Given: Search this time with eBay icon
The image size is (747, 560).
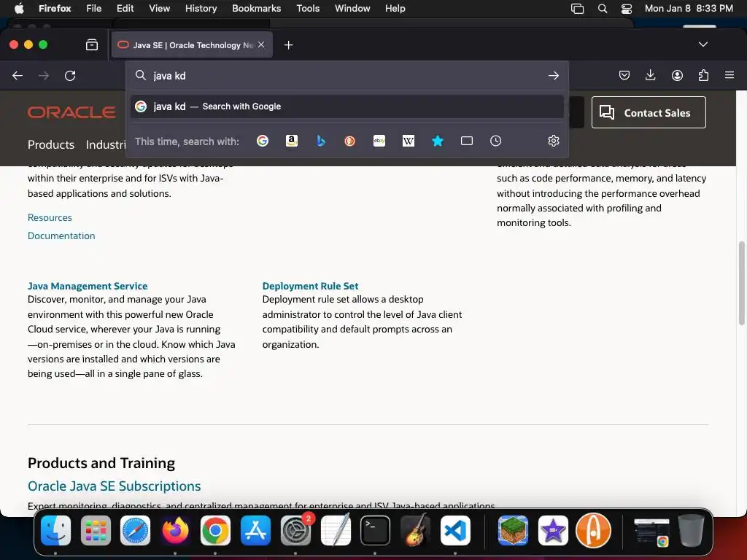Looking at the screenshot, I should coord(379,141).
